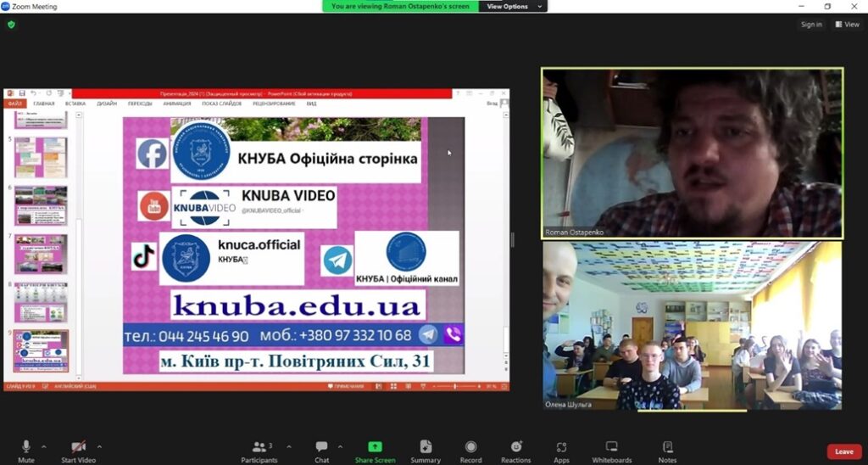This screenshot has width=868, height=465.
Task: Click the PowerPoint save icon
Action: click(x=22, y=93)
